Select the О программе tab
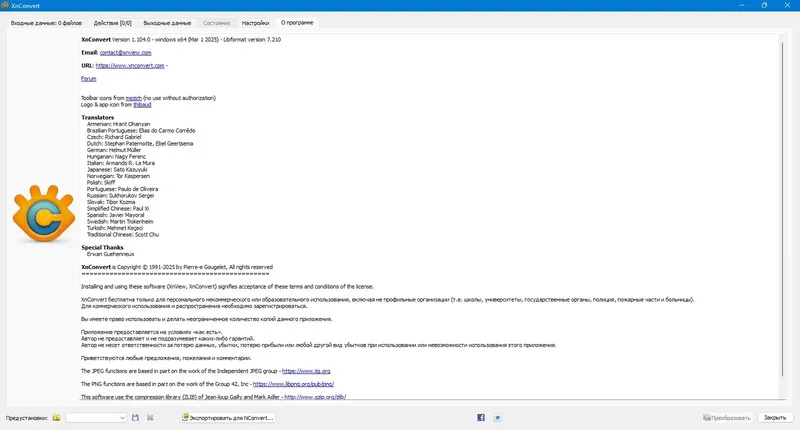This screenshot has width=800, height=430. pyautogui.click(x=297, y=22)
